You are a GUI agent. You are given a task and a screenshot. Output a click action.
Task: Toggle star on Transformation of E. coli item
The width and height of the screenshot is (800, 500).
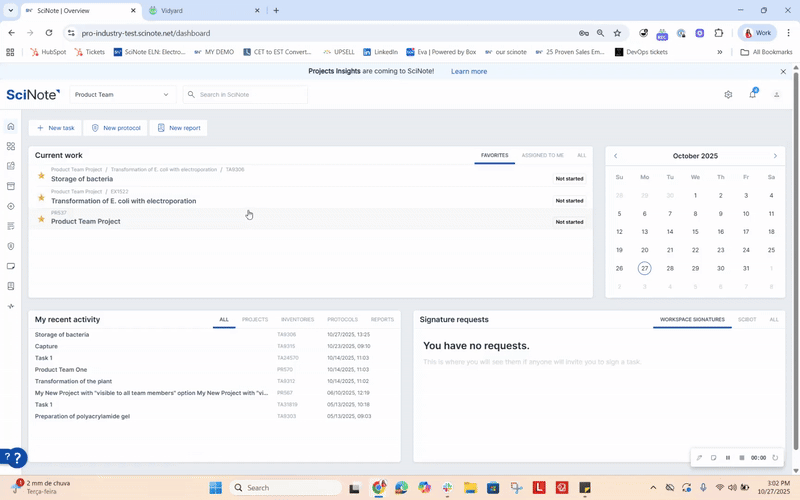tap(41, 197)
